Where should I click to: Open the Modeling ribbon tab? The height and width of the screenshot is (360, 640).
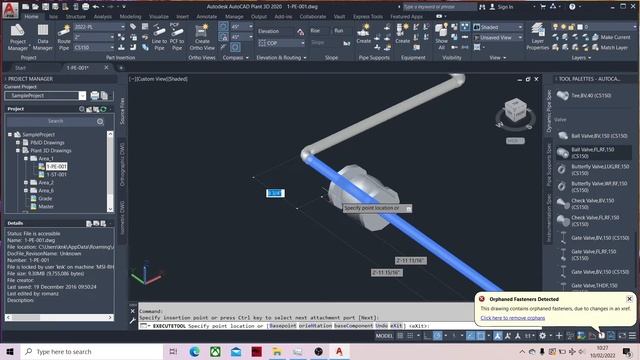pos(130,17)
